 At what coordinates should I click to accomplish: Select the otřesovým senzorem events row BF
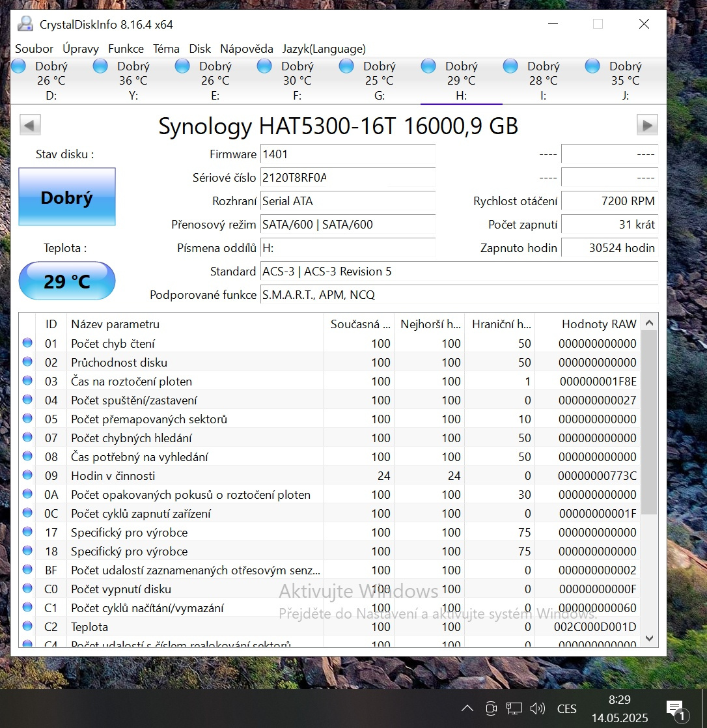(x=329, y=570)
